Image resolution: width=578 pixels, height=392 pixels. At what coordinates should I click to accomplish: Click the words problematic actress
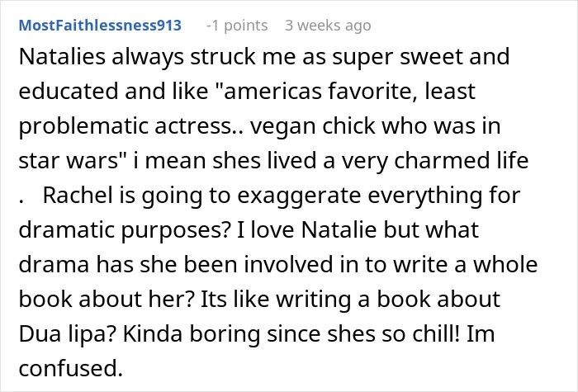(125, 126)
